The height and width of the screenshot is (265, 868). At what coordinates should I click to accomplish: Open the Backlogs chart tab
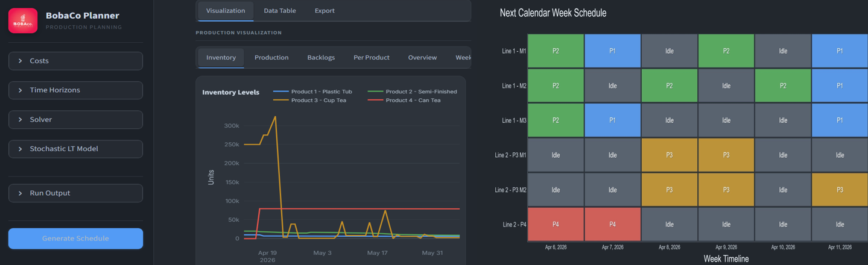click(x=321, y=58)
